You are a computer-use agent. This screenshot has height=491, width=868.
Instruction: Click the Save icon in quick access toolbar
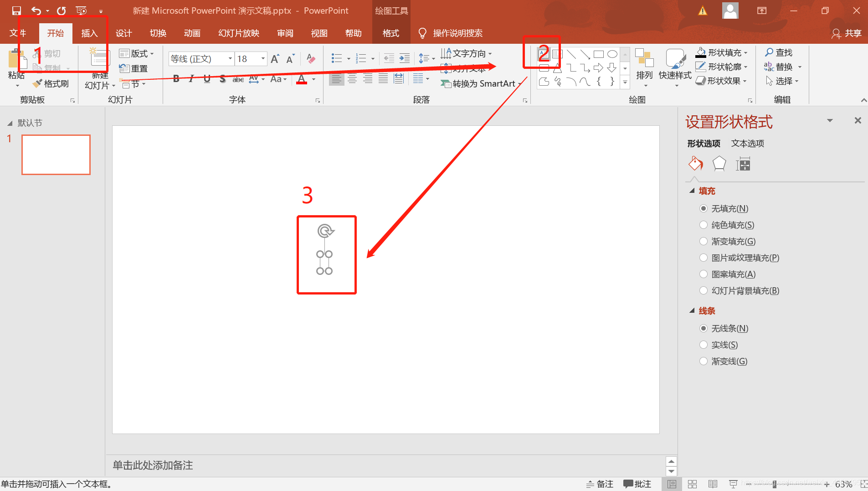point(16,10)
